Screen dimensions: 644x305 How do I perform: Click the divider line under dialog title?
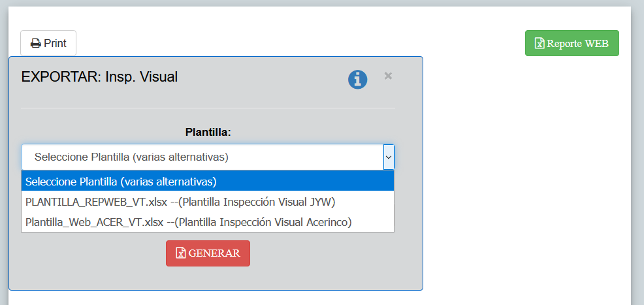coord(208,108)
